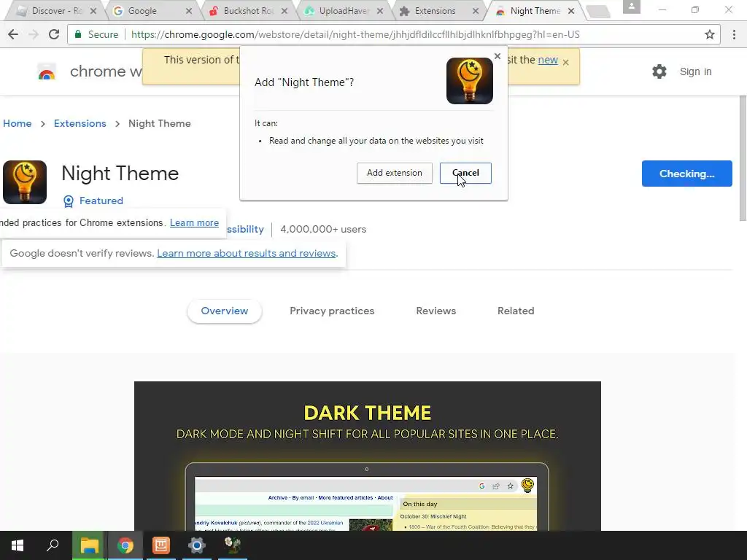Switch to the UploadHaven tab

(x=344, y=10)
